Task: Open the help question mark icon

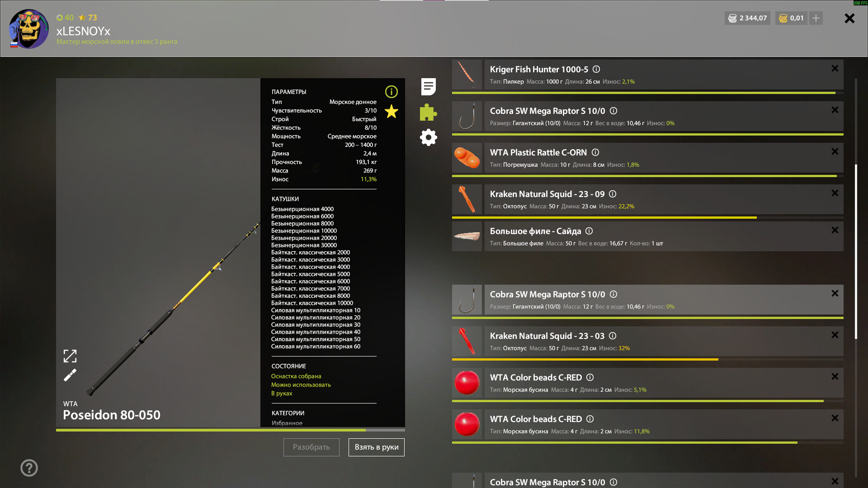Action: point(29,468)
